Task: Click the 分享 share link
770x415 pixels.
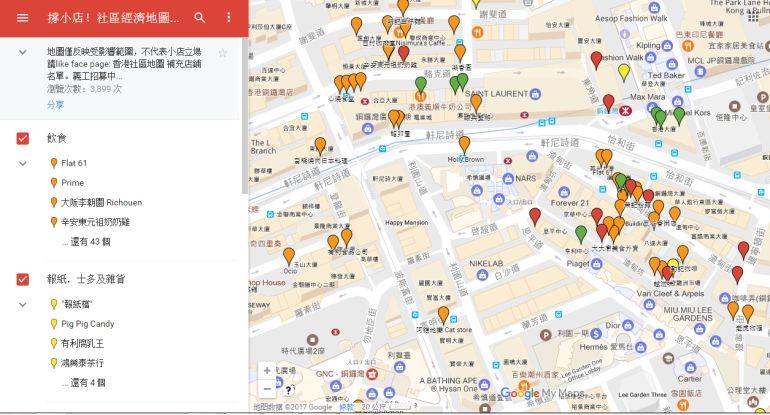Action: click(55, 105)
